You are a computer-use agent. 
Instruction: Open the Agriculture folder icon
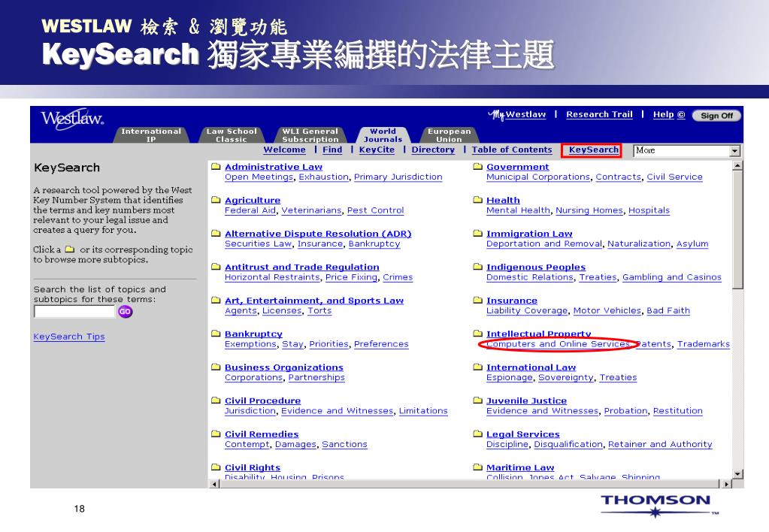(x=216, y=200)
